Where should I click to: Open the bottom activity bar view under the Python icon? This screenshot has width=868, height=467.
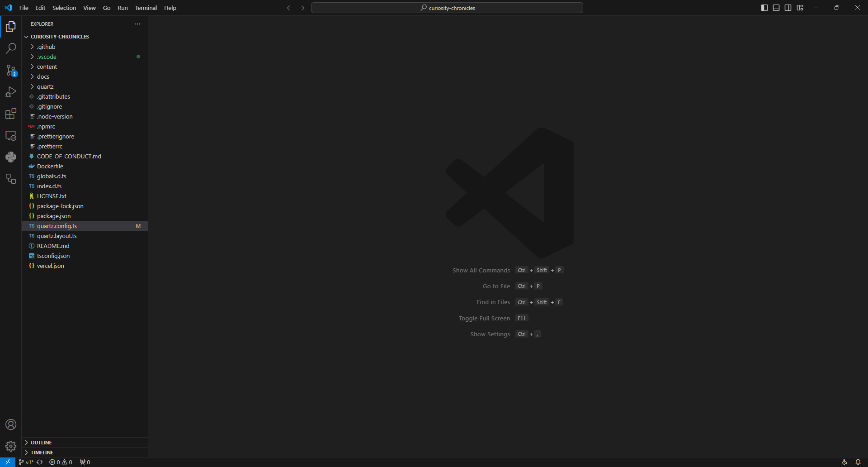click(11, 179)
